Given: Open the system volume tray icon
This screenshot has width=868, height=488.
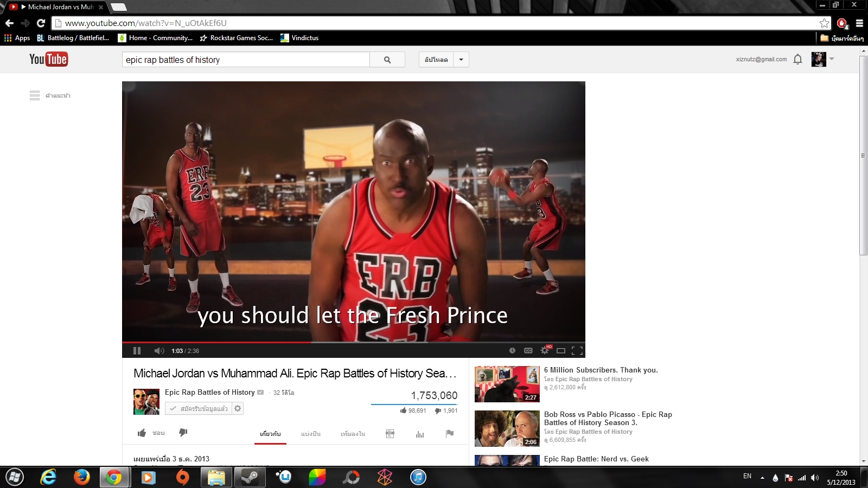Looking at the screenshot, I should [x=815, y=478].
